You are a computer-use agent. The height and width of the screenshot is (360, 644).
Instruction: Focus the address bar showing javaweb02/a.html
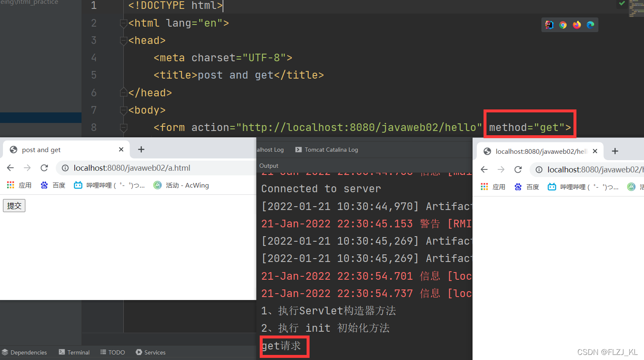pyautogui.click(x=156, y=168)
